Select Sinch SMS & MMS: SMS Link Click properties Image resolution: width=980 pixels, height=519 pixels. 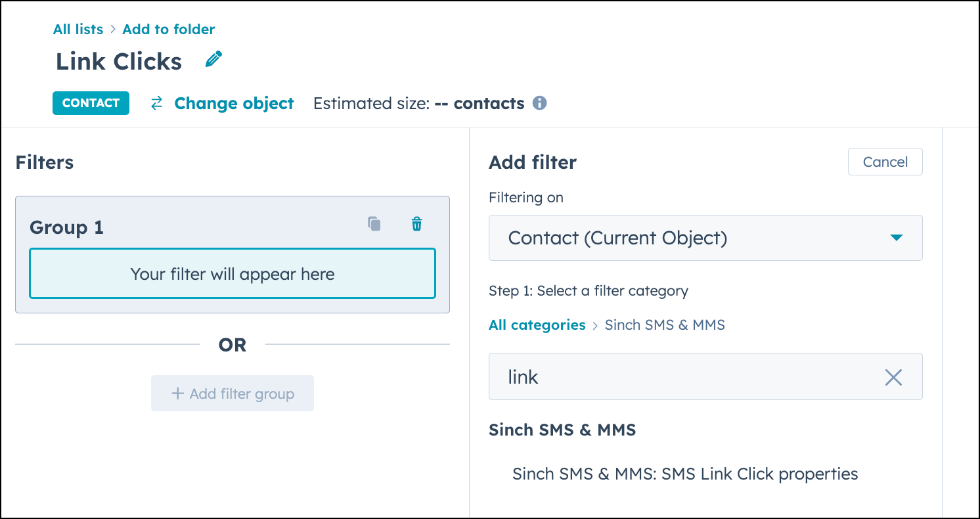tap(685, 474)
